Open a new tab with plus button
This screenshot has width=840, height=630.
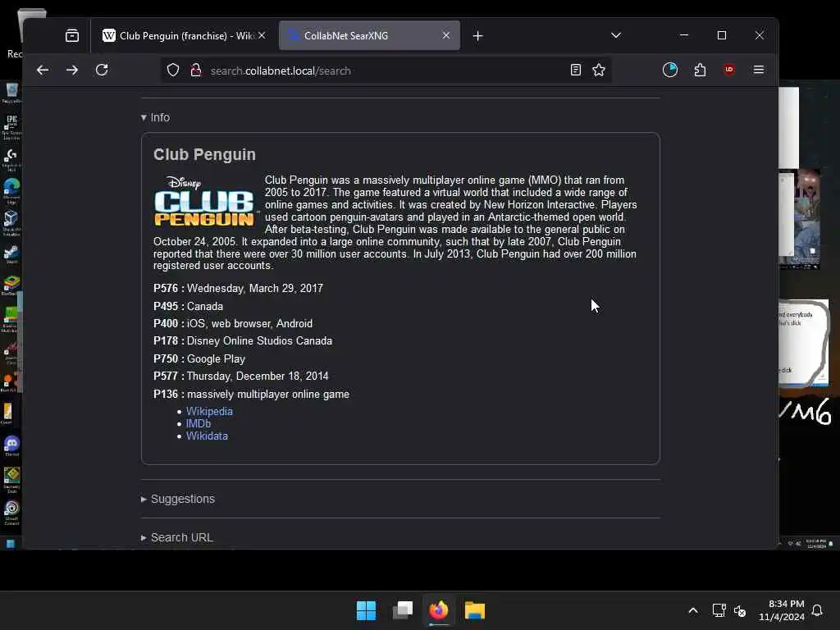coord(478,36)
